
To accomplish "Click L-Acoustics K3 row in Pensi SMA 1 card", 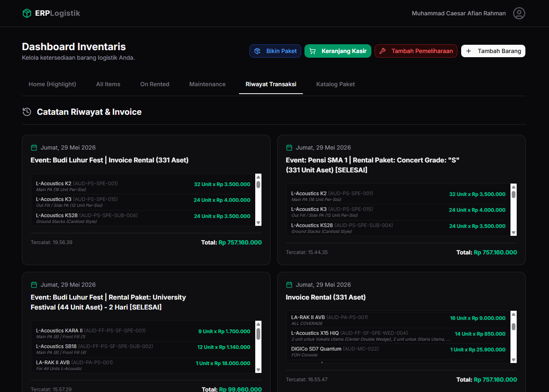I will (398, 212).
